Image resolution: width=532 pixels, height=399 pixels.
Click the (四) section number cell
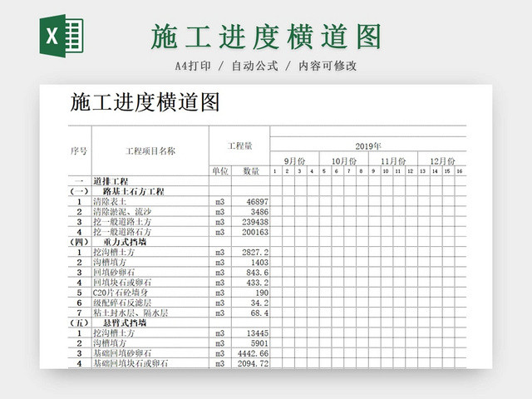point(80,242)
